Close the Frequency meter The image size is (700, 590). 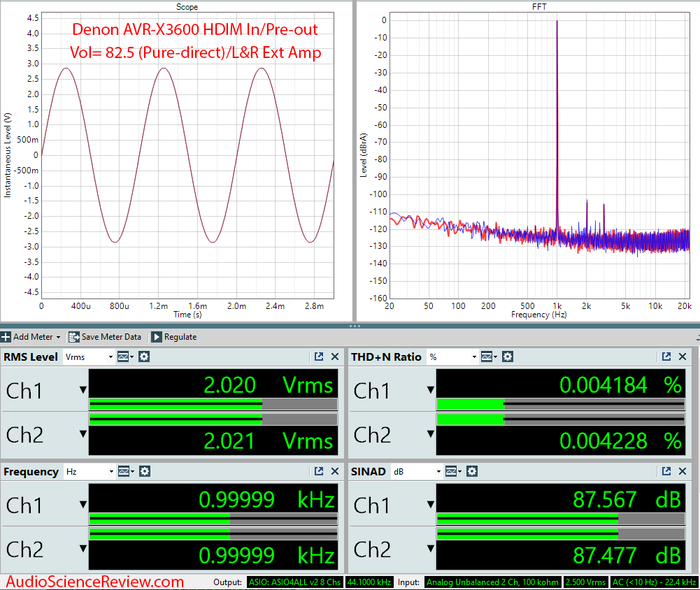(x=335, y=471)
